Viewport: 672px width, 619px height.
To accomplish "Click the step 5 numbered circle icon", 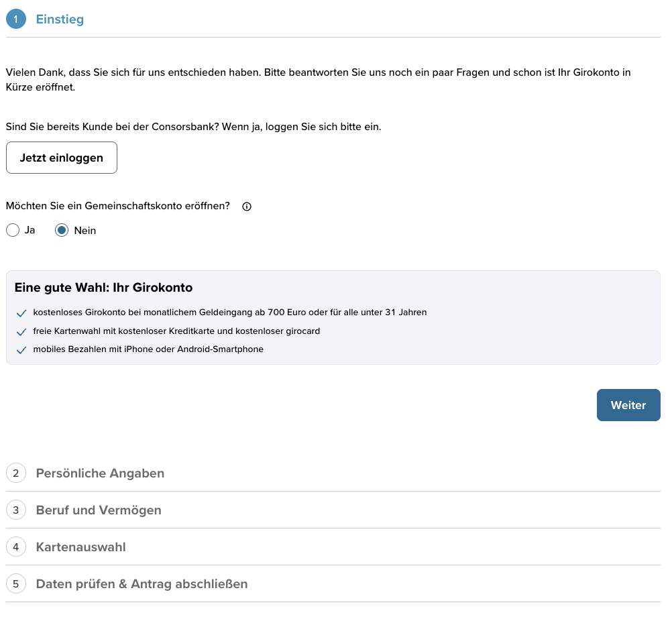I will 15,583.
